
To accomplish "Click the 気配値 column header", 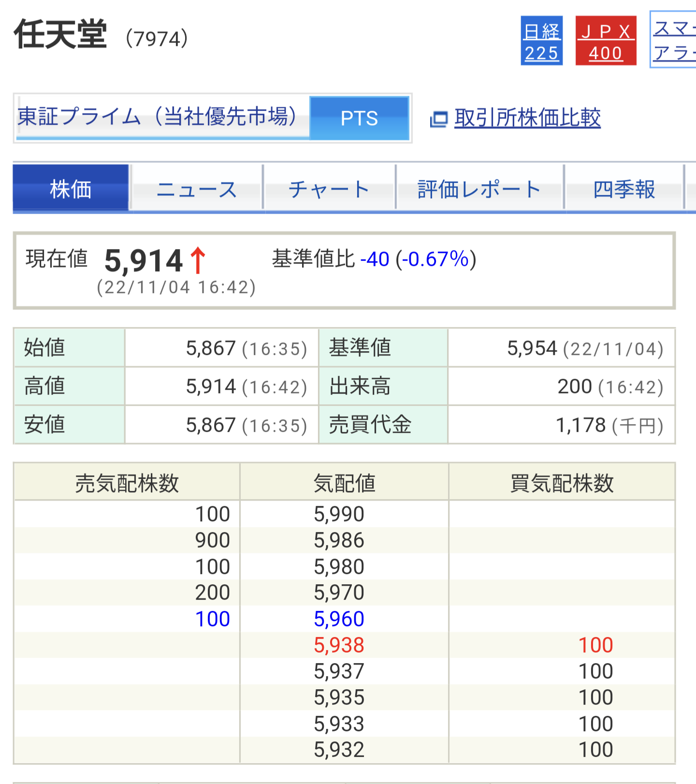I will pos(345,482).
